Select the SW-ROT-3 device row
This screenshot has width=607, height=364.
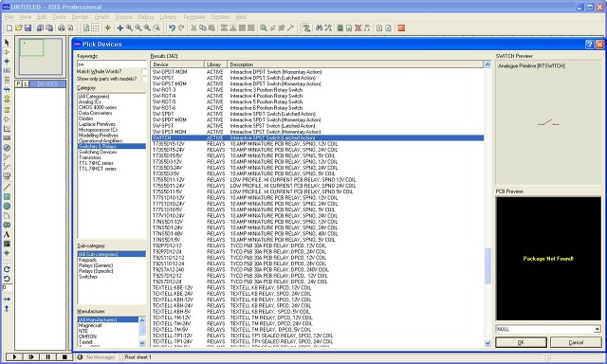[x=318, y=90]
